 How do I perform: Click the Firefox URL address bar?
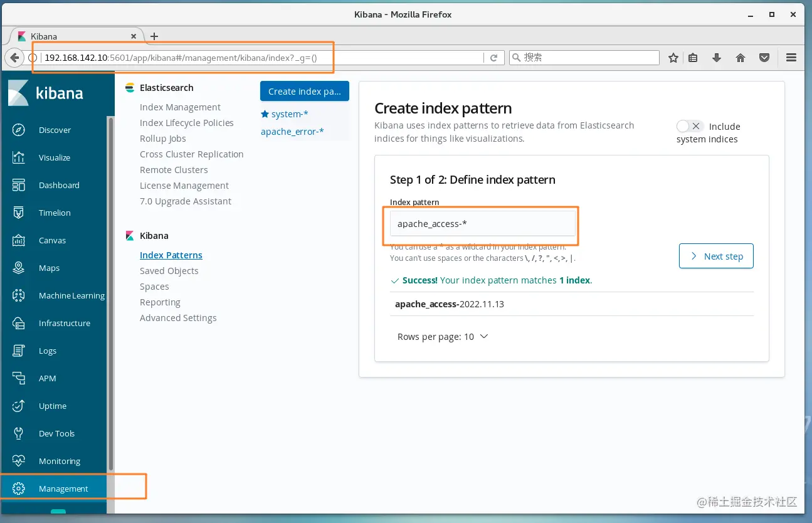point(263,58)
